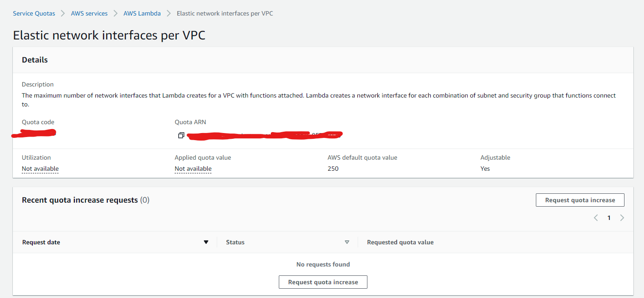Click the page title 'Elastic network interfaces per VPC'
This screenshot has height=298, width=644.
109,35
